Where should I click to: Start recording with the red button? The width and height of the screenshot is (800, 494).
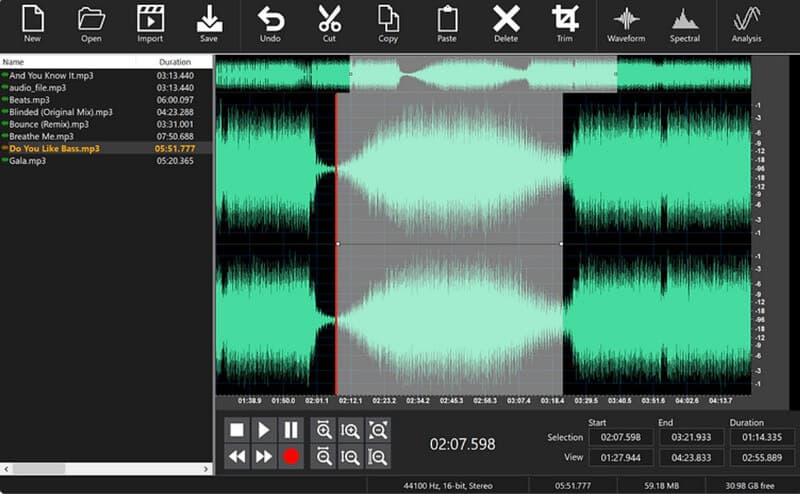coord(291,456)
